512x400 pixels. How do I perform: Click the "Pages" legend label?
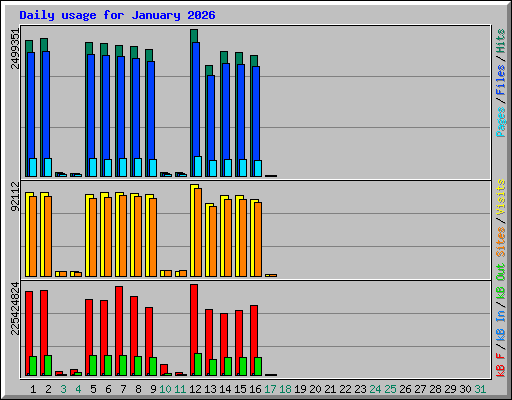[501, 122]
